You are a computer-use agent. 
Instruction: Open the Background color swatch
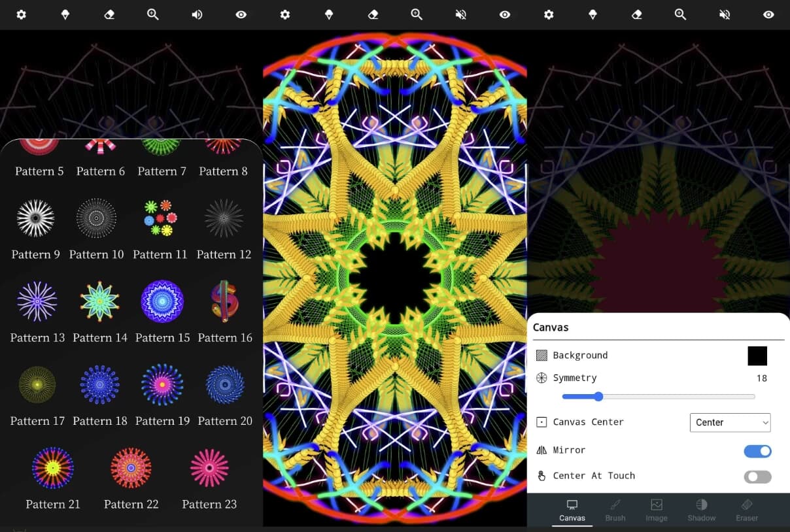click(757, 356)
